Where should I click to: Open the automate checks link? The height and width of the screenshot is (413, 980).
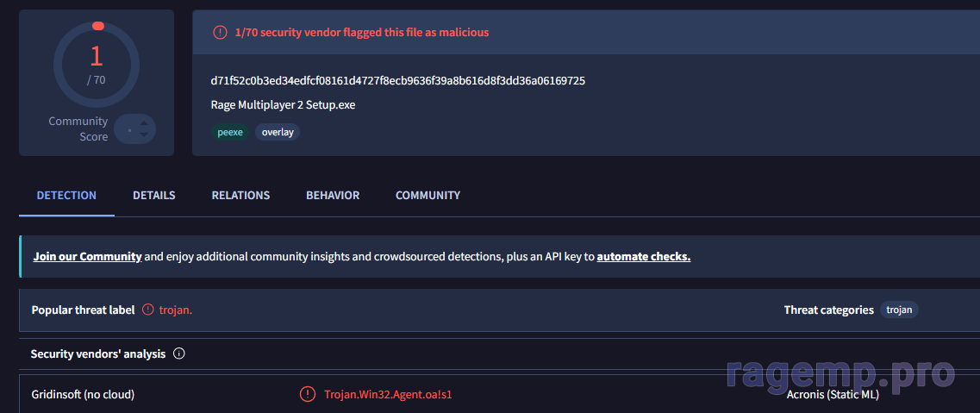point(644,256)
